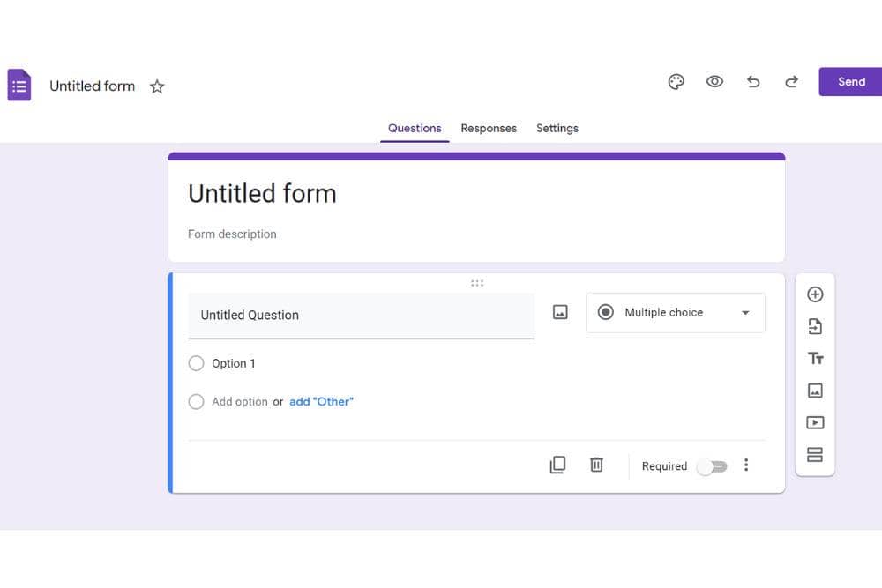Preview the form with eye icon
Image resolution: width=882 pixels, height=588 pixels.
tap(714, 82)
